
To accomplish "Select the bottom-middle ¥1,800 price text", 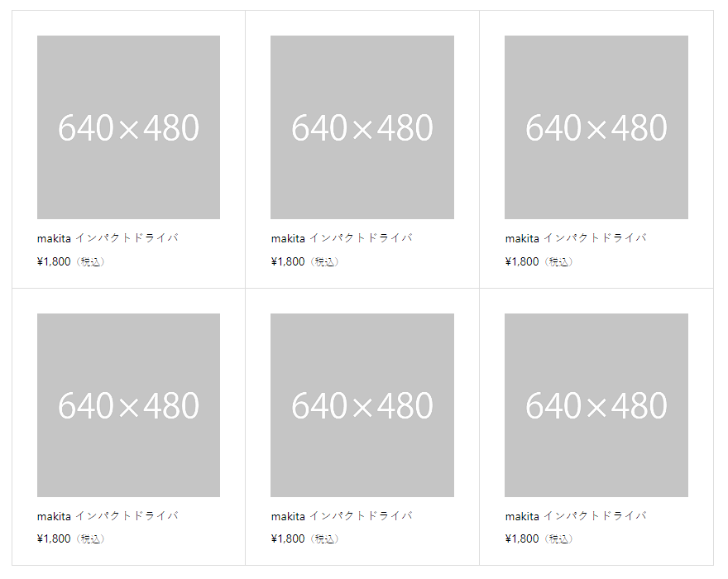I will 288,538.
